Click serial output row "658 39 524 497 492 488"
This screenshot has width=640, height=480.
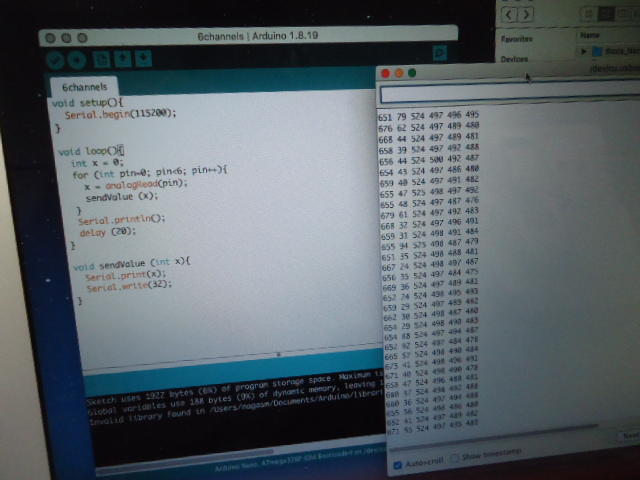coord(429,149)
